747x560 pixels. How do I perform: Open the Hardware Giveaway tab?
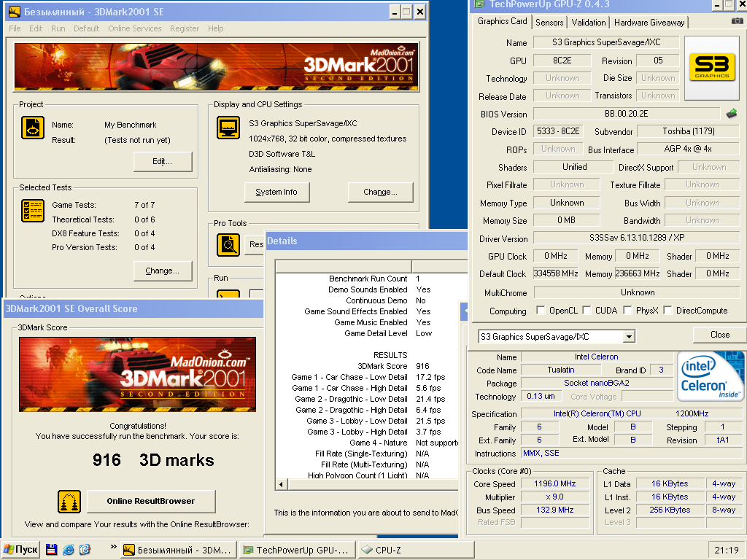pos(649,23)
